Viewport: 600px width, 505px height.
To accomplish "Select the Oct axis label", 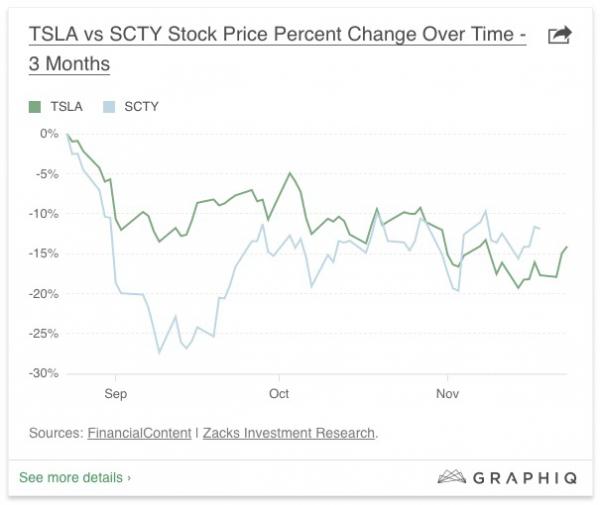I will (279, 394).
